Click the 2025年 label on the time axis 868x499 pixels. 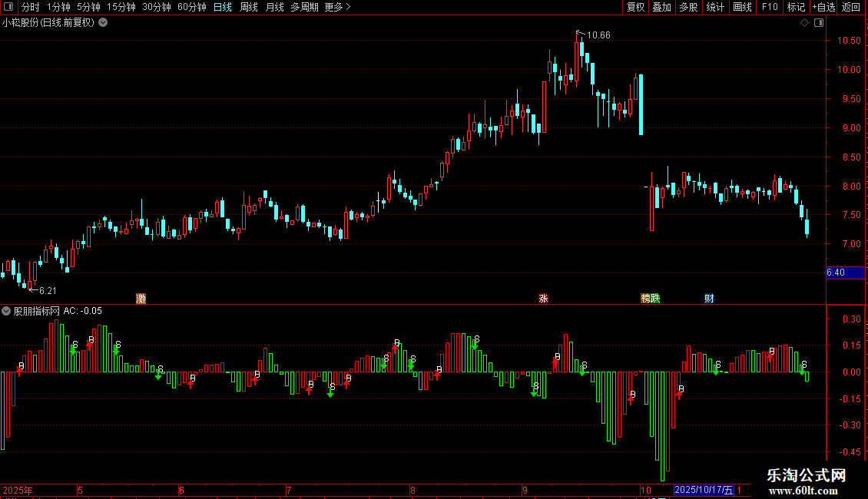pyautogui.click(x=18, y=490)
